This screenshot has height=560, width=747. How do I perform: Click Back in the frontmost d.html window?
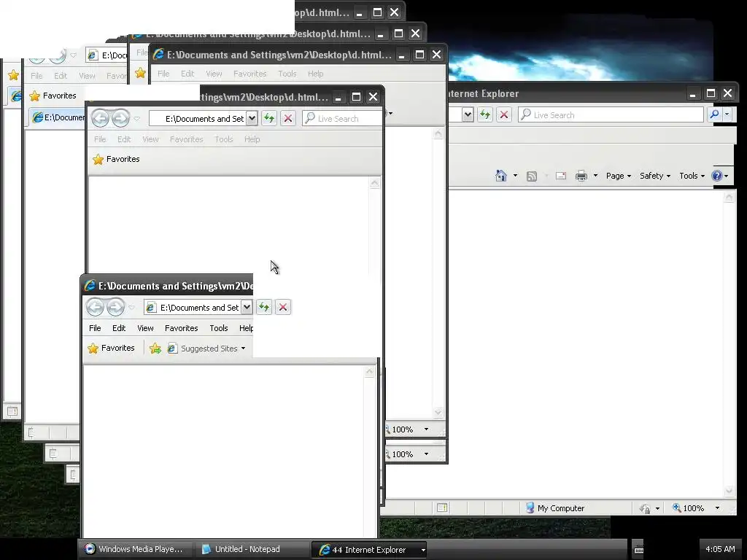[x=96, y=307]
